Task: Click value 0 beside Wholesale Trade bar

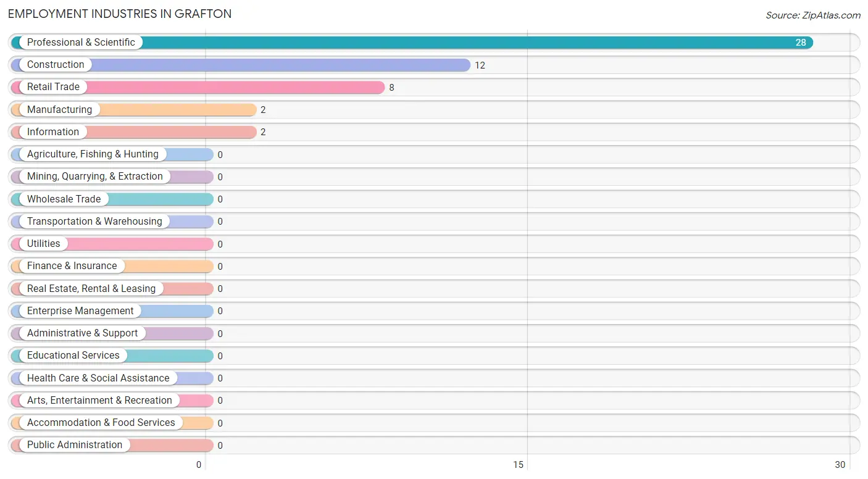Action: pyautogui.click(x=220, y=199)
